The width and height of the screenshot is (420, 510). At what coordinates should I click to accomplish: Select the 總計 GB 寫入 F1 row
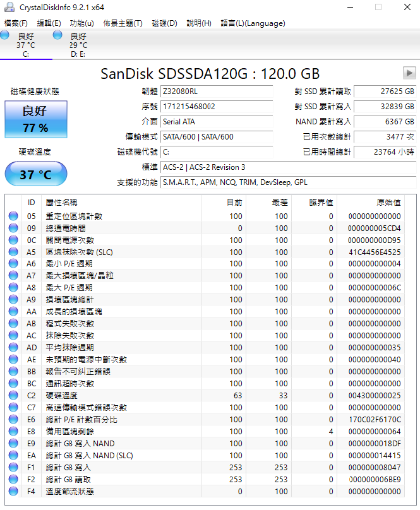point(205,467)
